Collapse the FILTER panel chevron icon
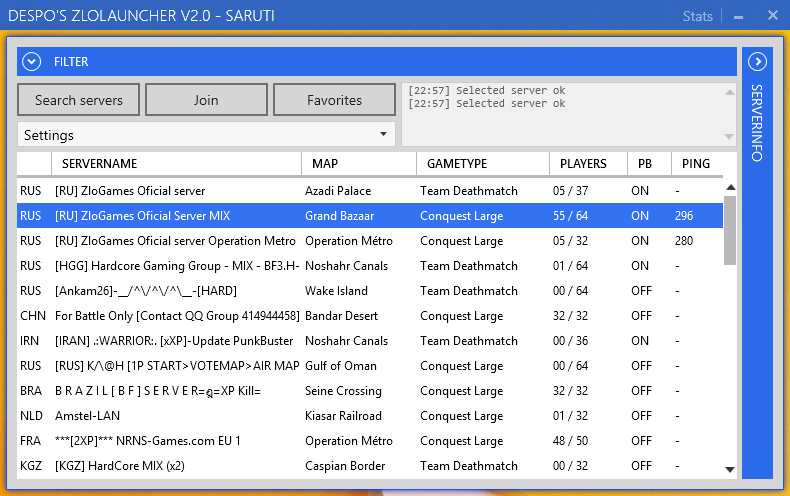The height and width of the screenshot is (496, 790). (31, 62)
